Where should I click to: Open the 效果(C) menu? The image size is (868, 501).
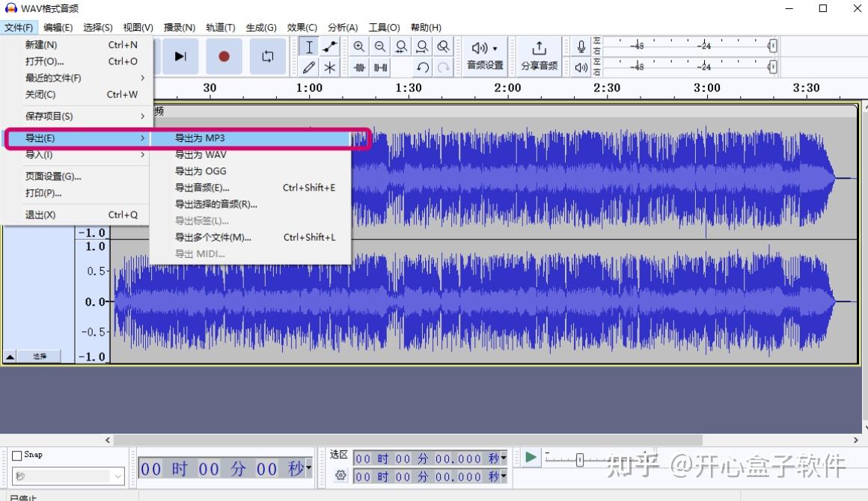[302, 27]
